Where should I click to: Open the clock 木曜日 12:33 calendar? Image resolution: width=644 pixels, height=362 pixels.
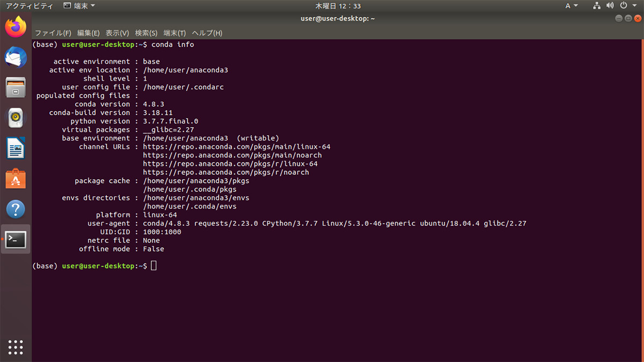coord(338,6)
